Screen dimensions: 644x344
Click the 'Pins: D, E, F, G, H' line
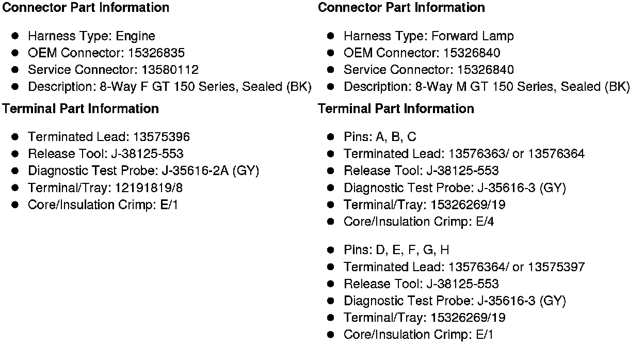point(396,251)
